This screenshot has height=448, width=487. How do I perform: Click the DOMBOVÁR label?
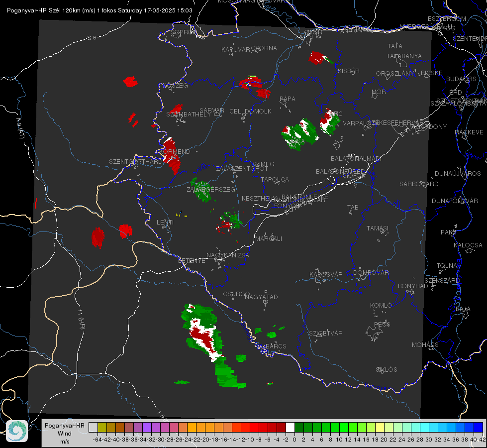(371, 273)
